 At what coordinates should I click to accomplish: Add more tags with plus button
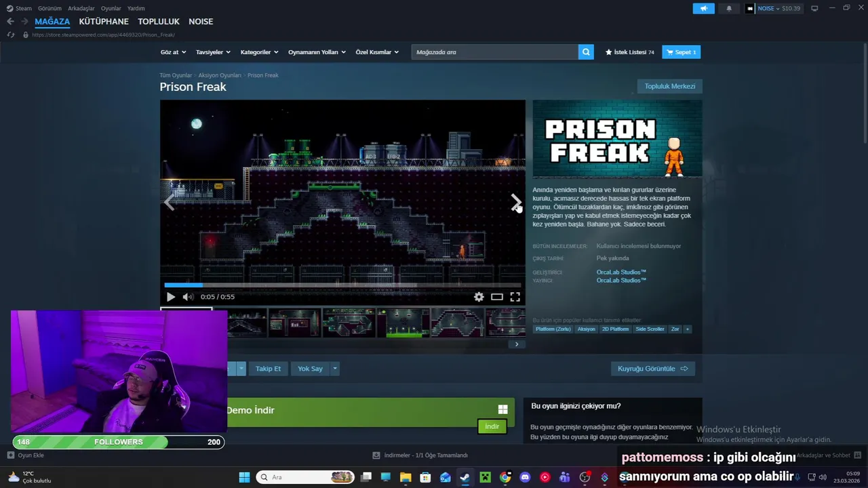[687, 329]
